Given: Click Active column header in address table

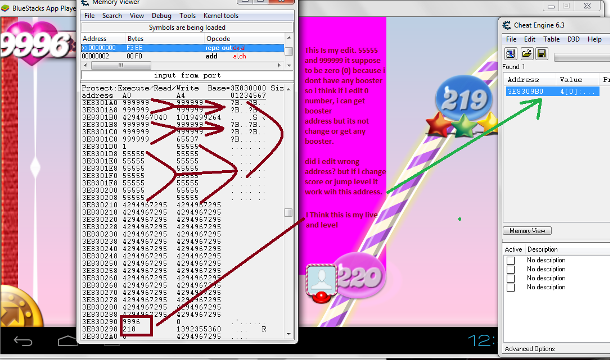Looking at the screenshot, I should pyautogui.click(x=513, y=249).
